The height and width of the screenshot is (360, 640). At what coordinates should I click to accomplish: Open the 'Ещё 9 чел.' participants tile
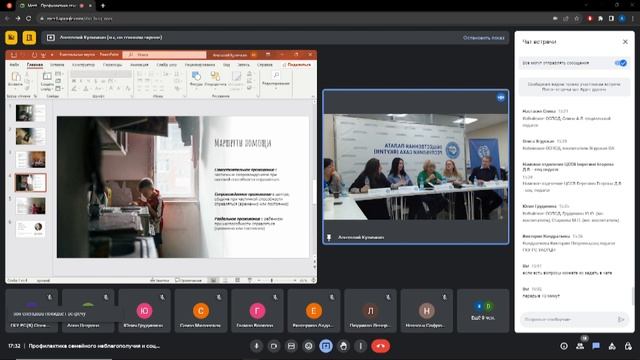click(483, 311)
